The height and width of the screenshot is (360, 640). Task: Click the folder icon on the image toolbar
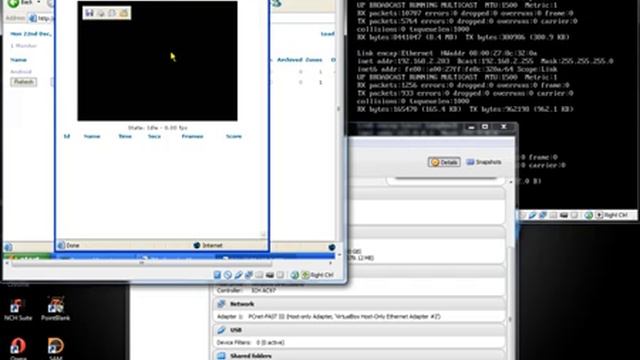(x=123, y=13)
